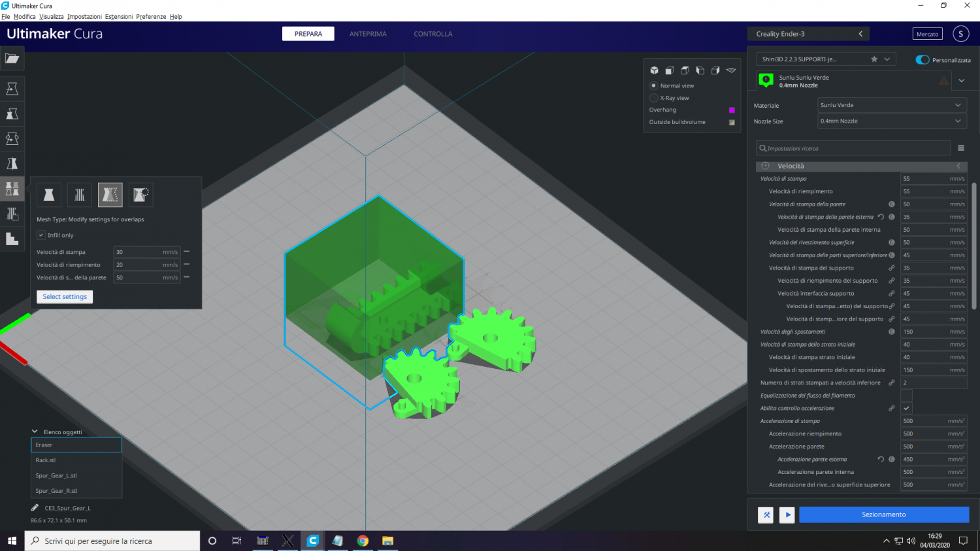Click the magenta Overhang color swatch

pos(732,110)
